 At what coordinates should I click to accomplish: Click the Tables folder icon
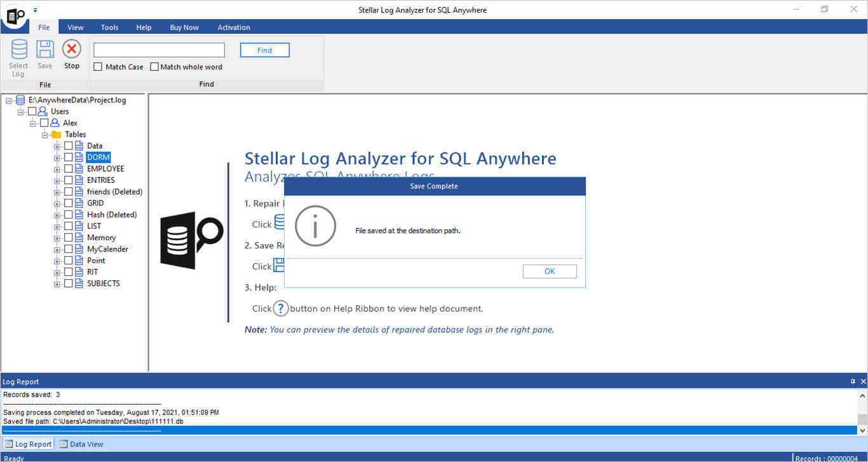56,134
